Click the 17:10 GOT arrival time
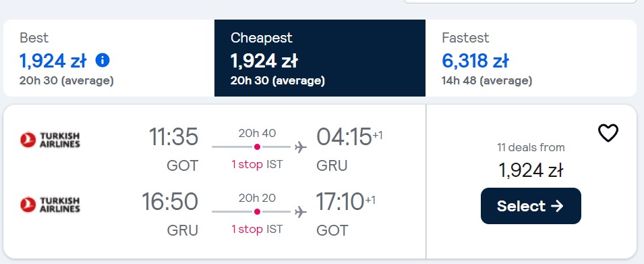 point(340,202)
